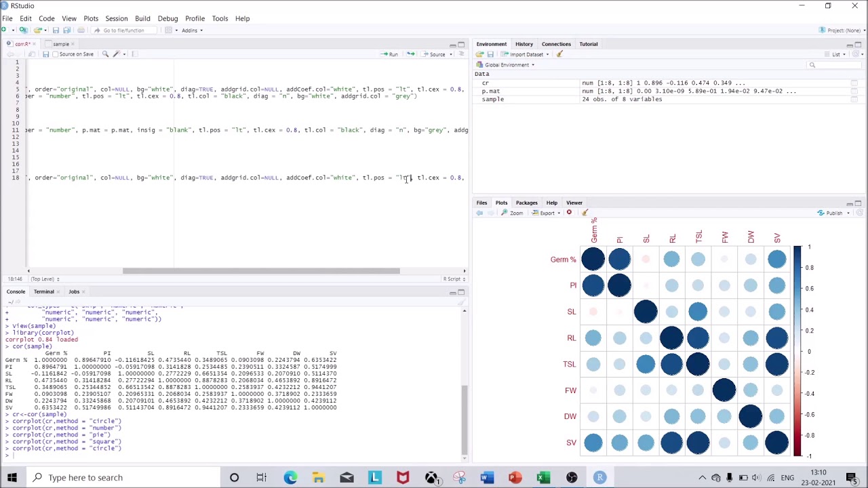This screenshot has width=868, height=488.
Task: Open the Environment tab
Action: 491,44
